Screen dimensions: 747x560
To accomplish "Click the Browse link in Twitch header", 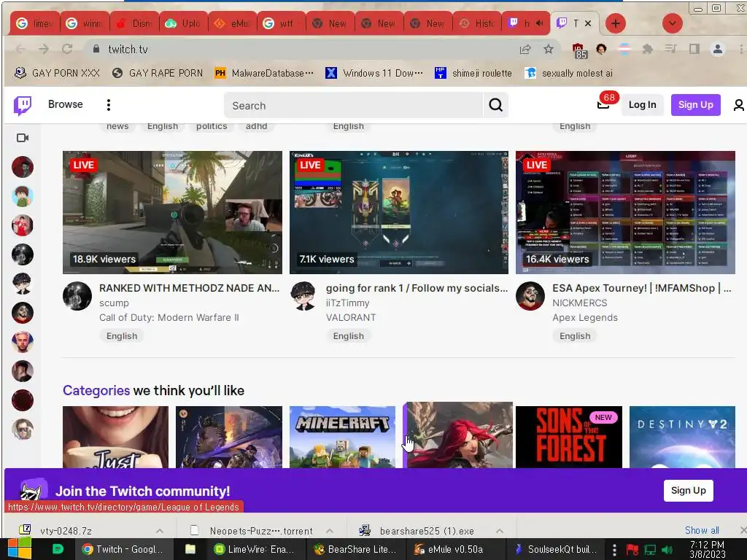I will (x=65, y=104).
